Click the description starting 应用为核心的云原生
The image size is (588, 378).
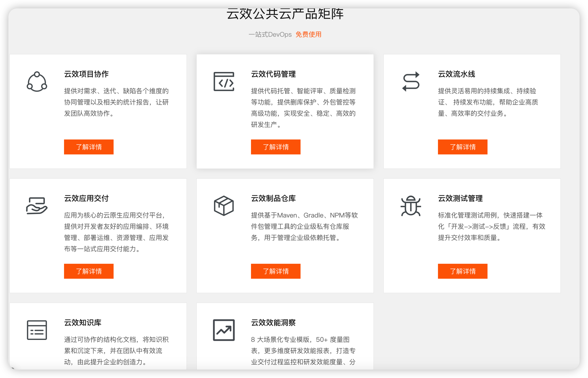116,232
